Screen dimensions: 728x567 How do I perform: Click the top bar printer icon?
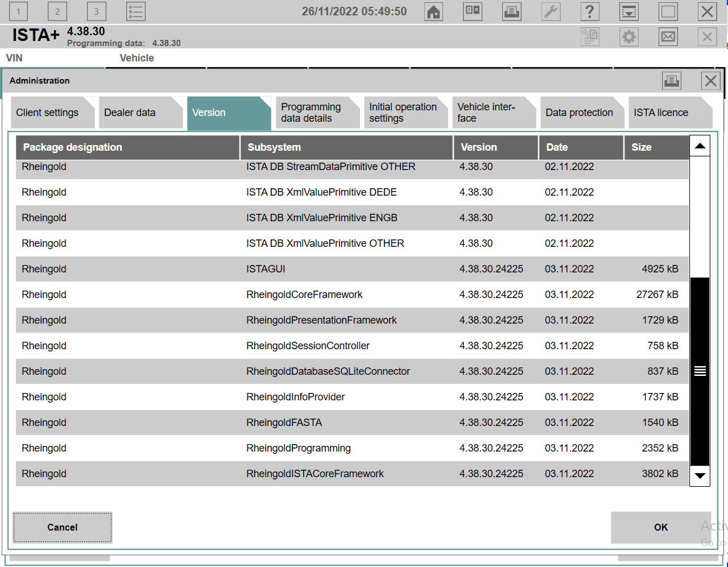point(512,11)
